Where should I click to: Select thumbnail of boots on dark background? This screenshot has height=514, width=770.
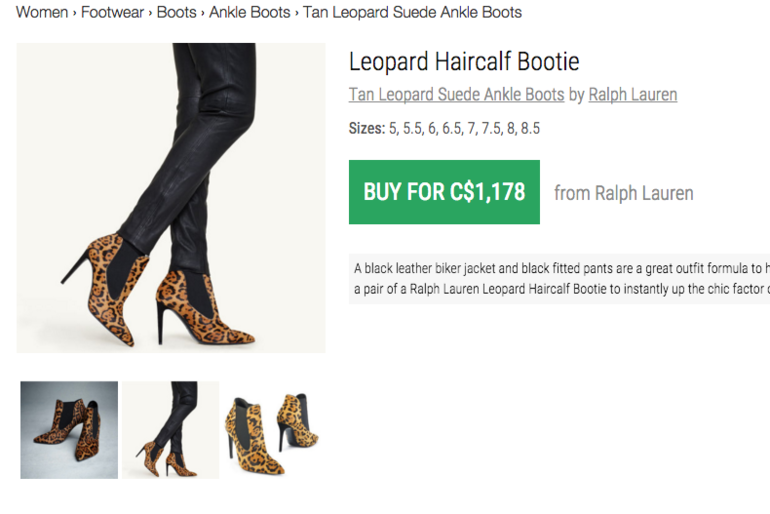(x=69, y=430)
